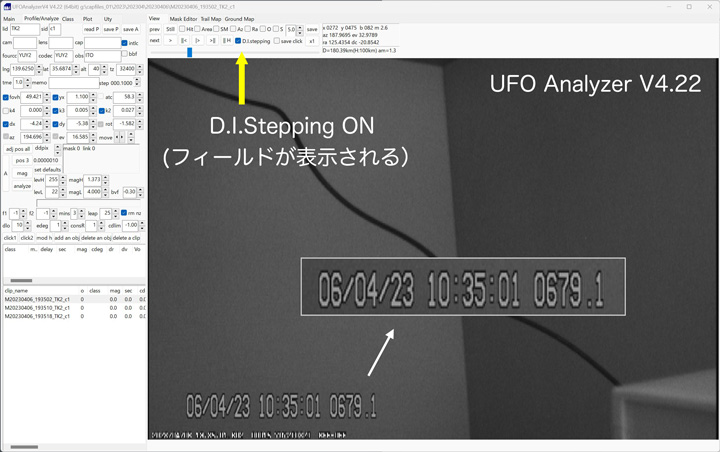720x452 pixels.
Task: Open the Ground Map tab
Action: pos(239,19)
